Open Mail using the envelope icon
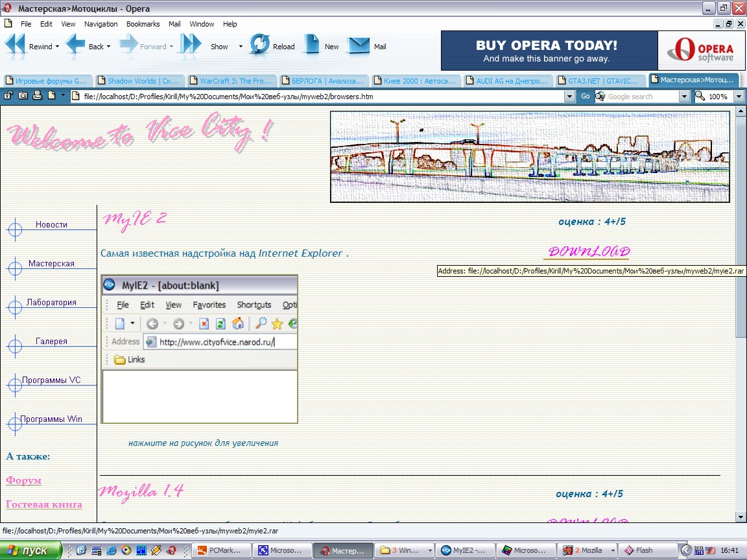The width and height of the screenshot is (747, 560). (359, 46)
